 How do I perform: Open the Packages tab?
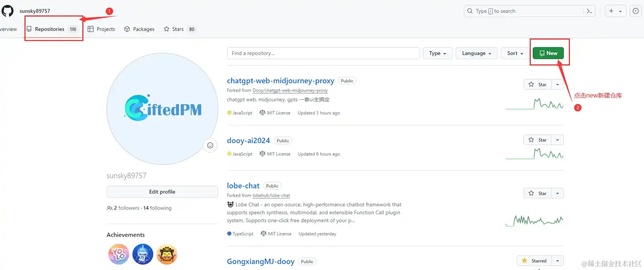(x=139, y=29)
